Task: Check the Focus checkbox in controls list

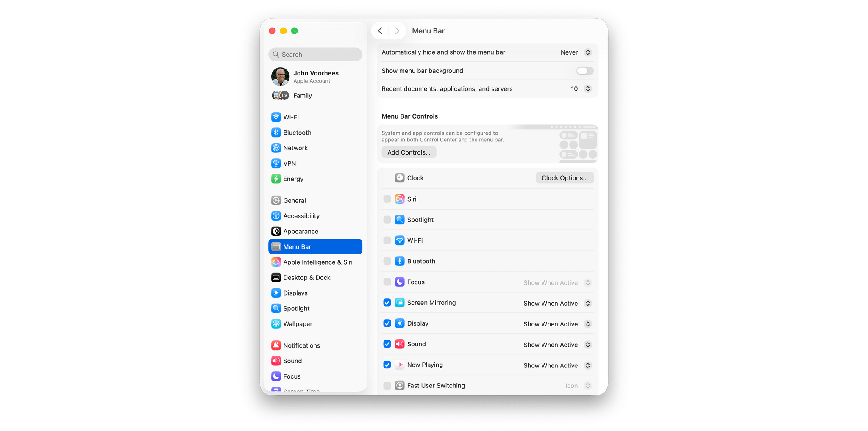Action: pos(387,282)
